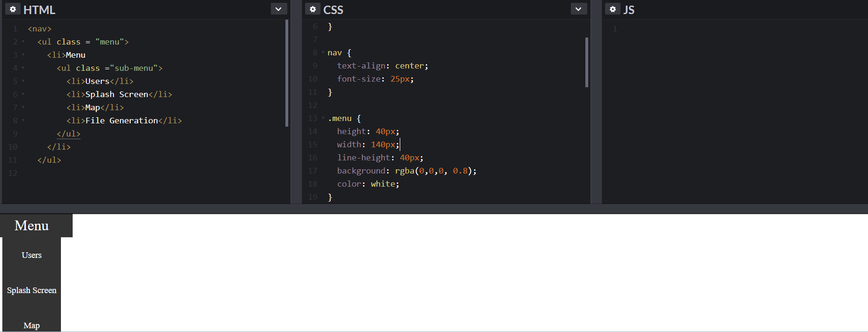Click the Splash Screen list item code line
The image size is (868, 332).
(x=119, y=94)
